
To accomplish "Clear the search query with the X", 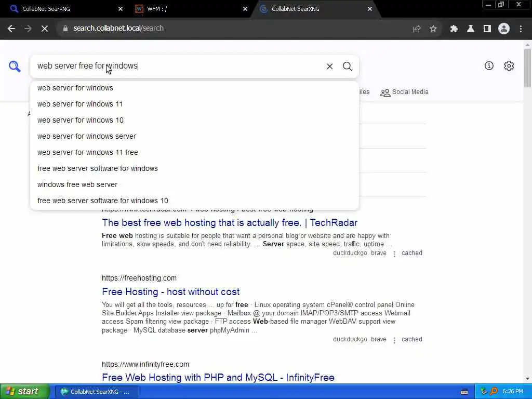I will [x=329, y=66].
